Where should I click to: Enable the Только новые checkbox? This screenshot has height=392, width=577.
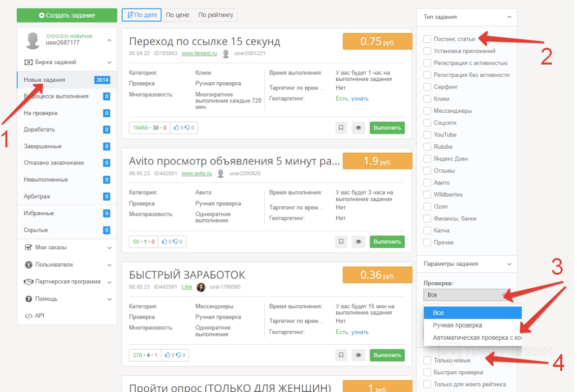[427, 360]
